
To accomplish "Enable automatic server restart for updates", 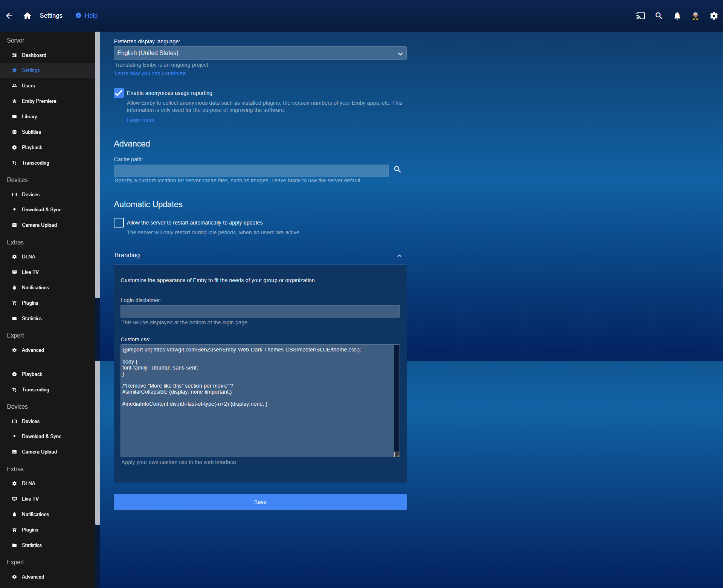I will (119, 223).
